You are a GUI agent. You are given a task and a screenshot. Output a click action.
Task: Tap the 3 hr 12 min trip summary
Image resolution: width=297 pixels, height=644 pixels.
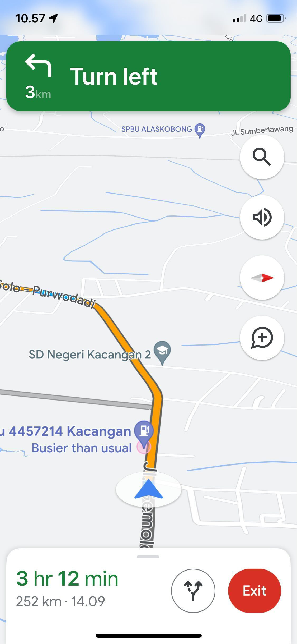(67, 579)
